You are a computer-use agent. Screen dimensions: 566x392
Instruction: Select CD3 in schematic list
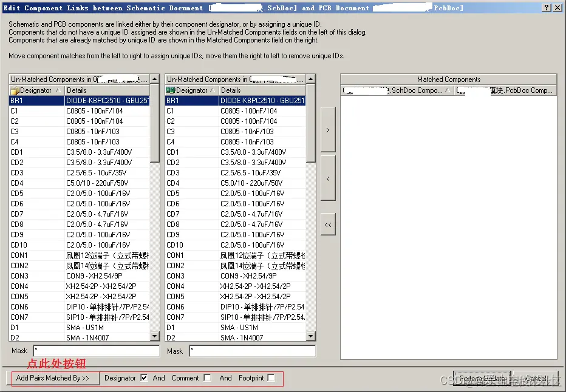coord(79,173)
